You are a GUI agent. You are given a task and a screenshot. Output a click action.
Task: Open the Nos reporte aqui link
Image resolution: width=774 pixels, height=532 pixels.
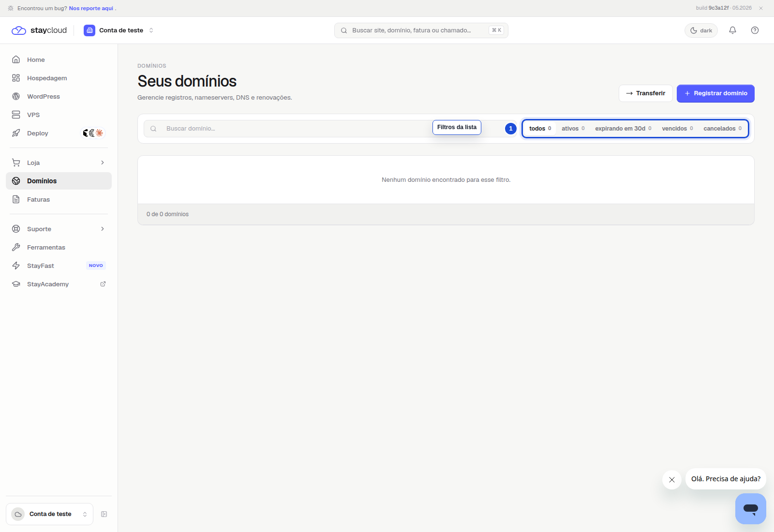91,8
